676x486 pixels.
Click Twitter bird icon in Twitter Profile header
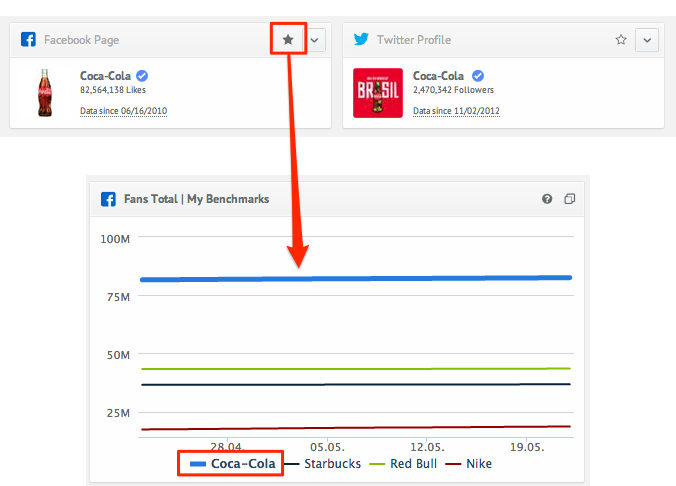pos(361,39)
